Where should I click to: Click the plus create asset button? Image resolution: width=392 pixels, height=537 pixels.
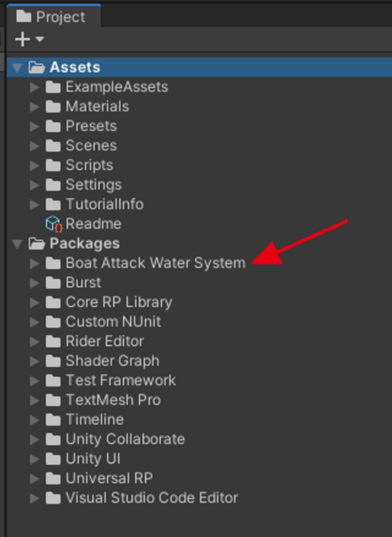[22, 39]
